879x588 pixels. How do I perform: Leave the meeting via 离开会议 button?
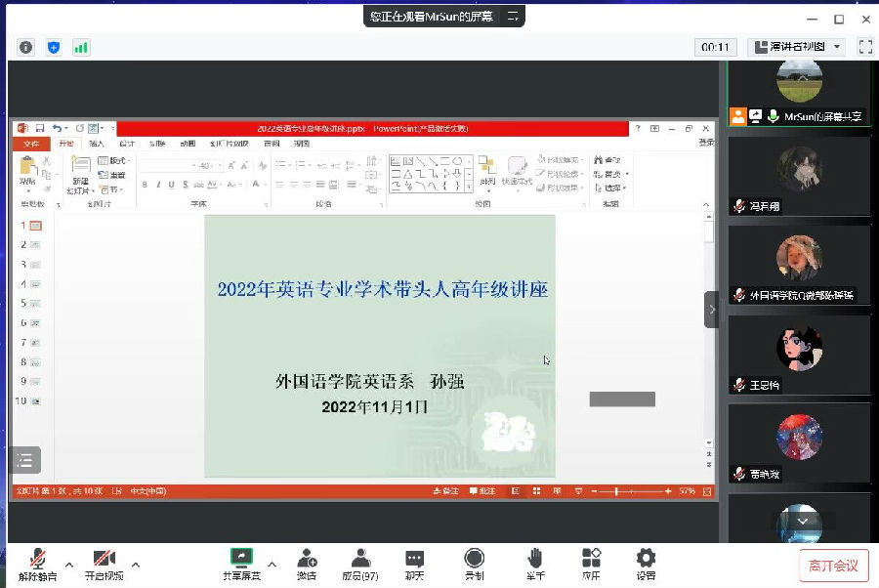833,565
